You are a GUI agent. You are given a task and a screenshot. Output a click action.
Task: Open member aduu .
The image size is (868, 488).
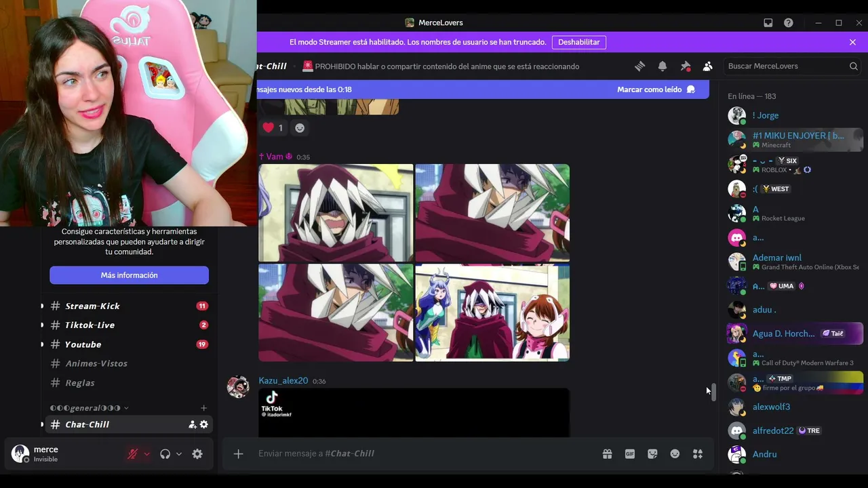click(x=793, y=310)
